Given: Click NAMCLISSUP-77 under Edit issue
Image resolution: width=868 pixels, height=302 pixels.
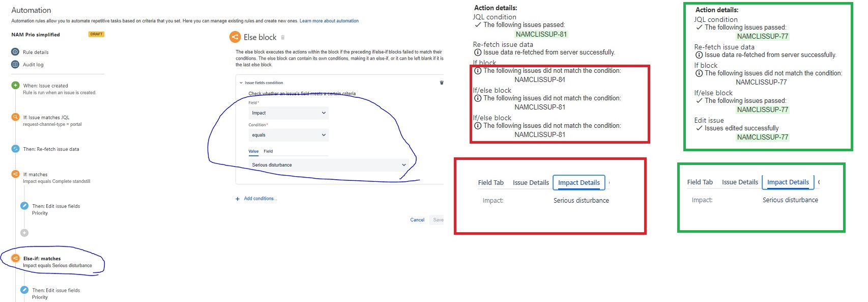Looking at the screenshot, I should pyautogui.click(x=763, y=137).
